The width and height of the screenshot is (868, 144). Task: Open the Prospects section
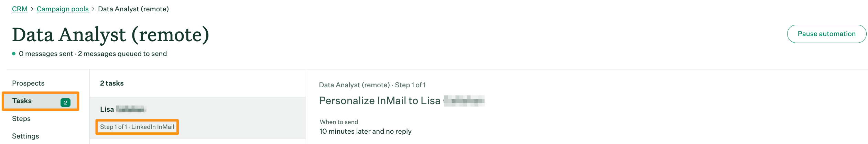(28, 83)
